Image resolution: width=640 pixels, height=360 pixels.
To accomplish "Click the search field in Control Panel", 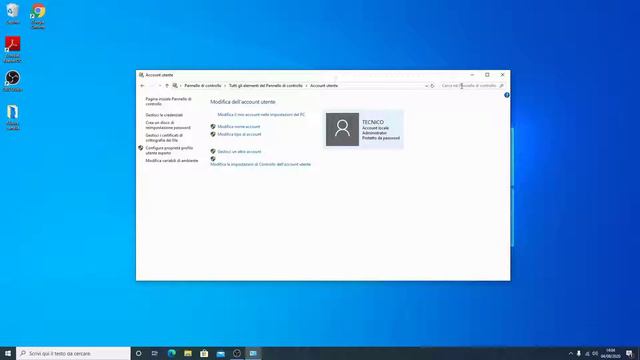I will click(469, 86).
